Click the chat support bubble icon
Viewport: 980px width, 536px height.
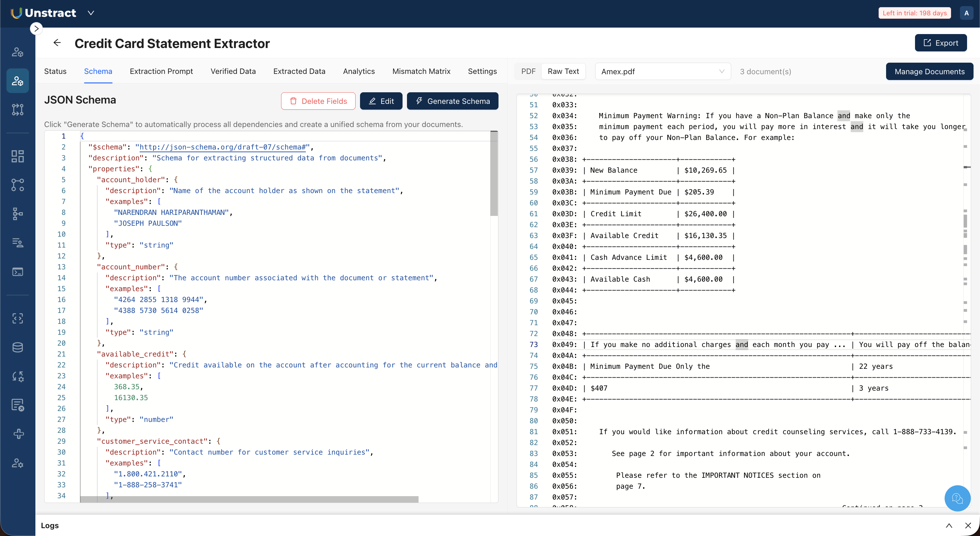pyautogui.click(x=957, y=498)
